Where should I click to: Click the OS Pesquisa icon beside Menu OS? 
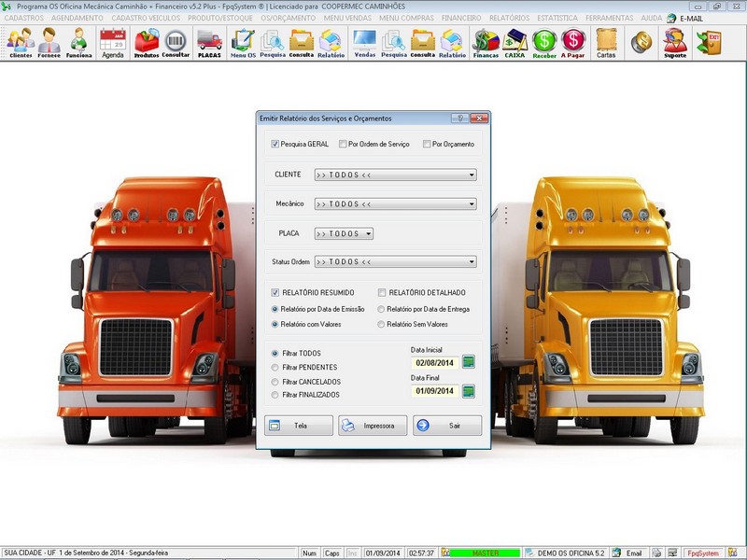point(273,43)
